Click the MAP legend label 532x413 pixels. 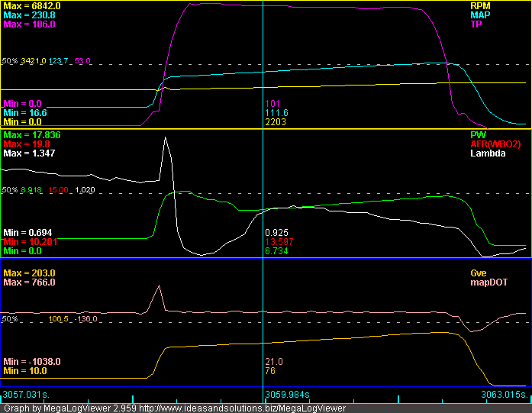point(480,15)
